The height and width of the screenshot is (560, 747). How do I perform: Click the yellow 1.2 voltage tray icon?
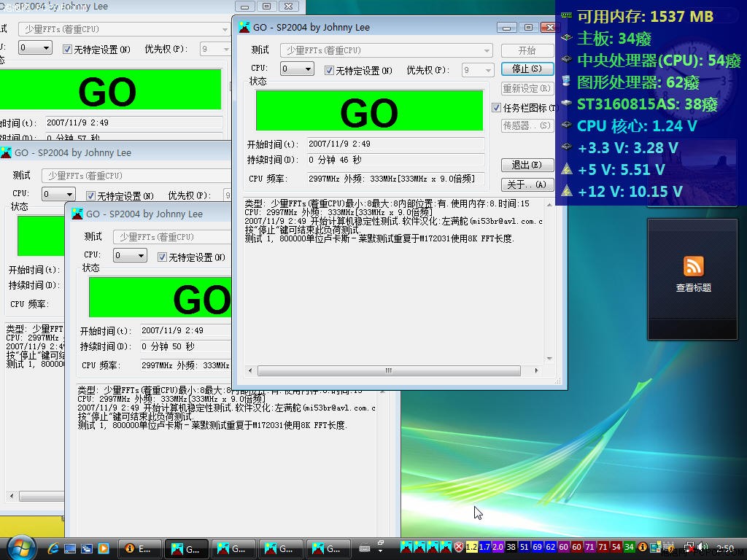[x=471, y=547]
